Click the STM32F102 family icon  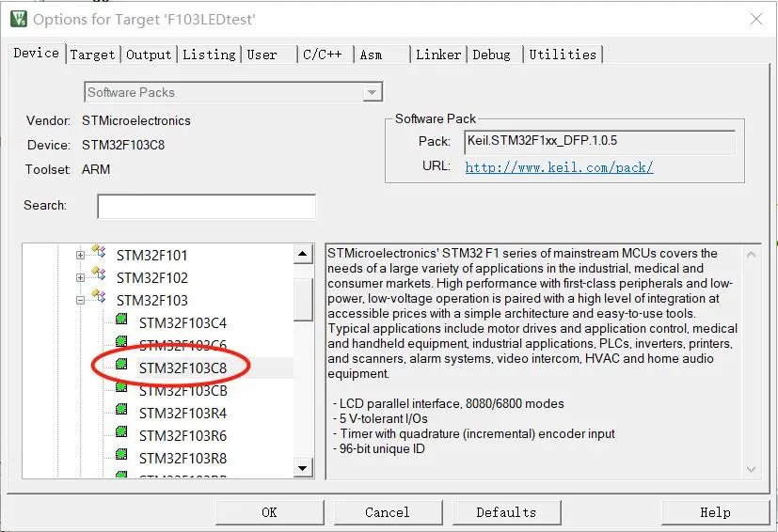pos(99,274)
